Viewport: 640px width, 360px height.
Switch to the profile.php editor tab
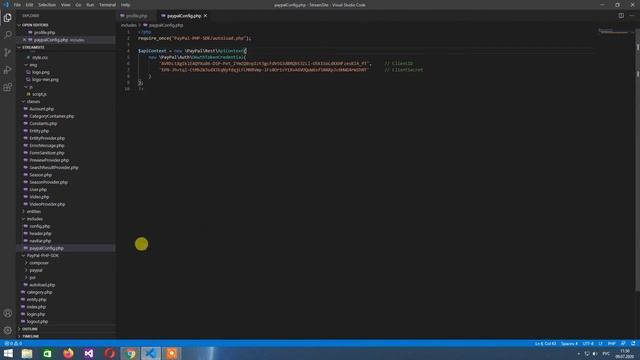tap(136, 16)
